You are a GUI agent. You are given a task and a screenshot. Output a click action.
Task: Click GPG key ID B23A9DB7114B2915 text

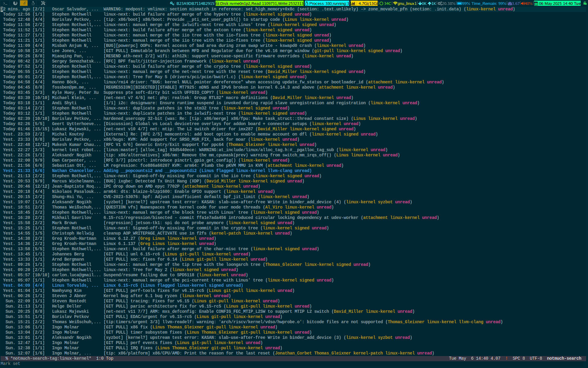(x=195, y=4)
